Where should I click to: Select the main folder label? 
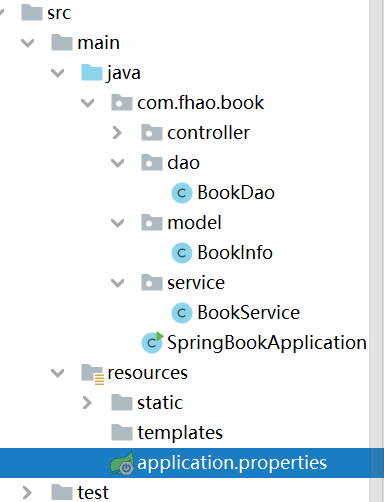(x=99, y=43)
